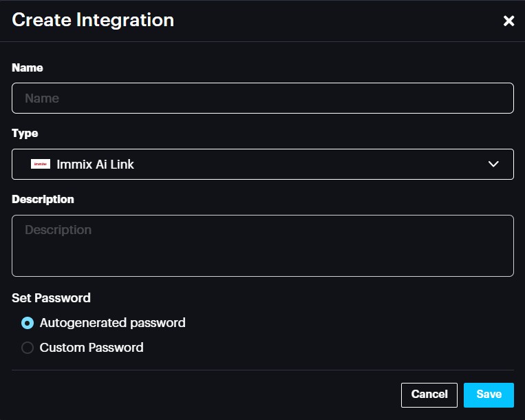Click the "Autogenerated password" option label
The height and width of the screenshot is (420, 525).
tap(112, 323)
